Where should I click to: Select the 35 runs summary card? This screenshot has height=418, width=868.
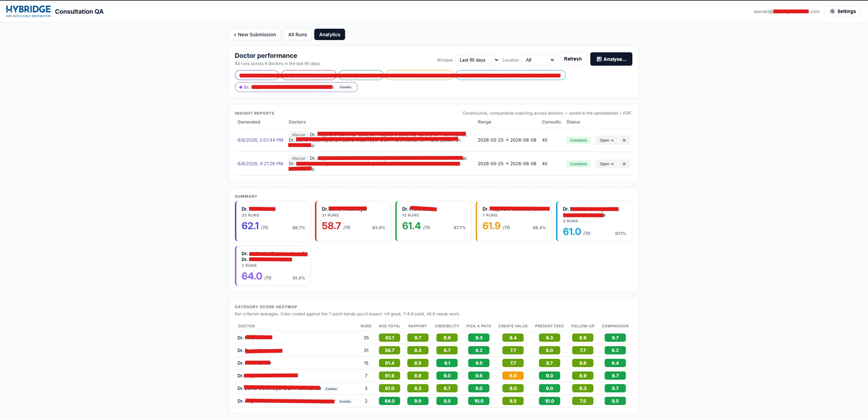[273, 221]
